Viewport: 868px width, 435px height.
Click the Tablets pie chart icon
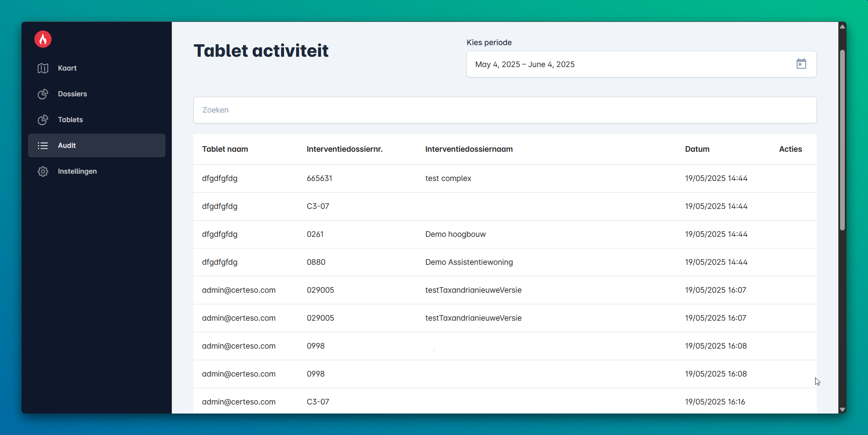click(43, 120)
